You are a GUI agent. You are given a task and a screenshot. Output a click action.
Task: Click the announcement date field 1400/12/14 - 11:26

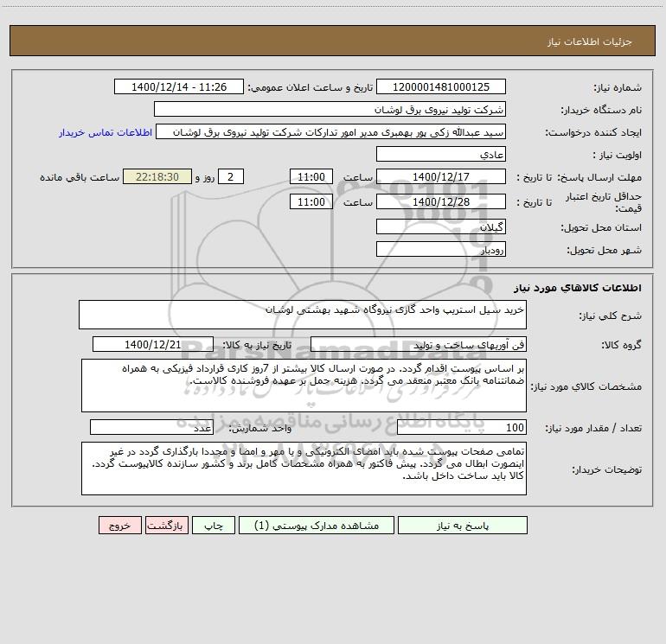click(179, 86)
